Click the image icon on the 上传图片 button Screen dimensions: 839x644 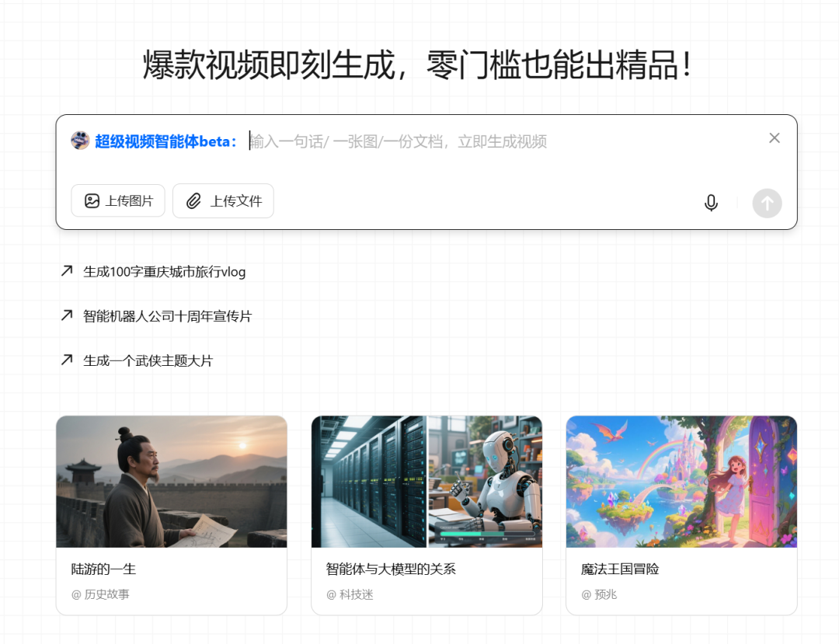(x=92, y=200)
